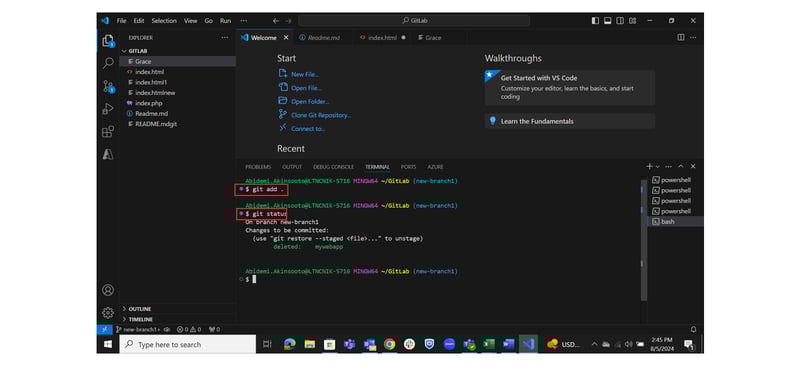This screenshot has height=366, width=800.
Task: Click the ports forwarded status item
Action: (x=214, y=329)
